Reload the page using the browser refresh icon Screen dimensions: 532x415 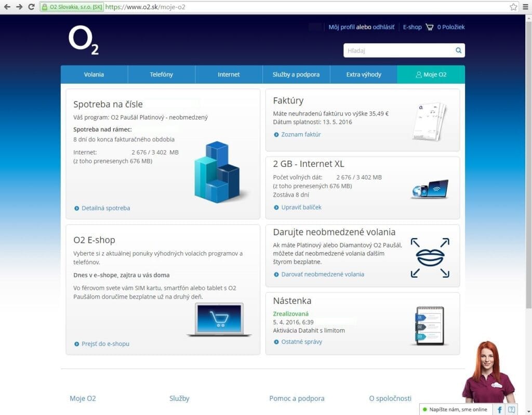point(31,7)
